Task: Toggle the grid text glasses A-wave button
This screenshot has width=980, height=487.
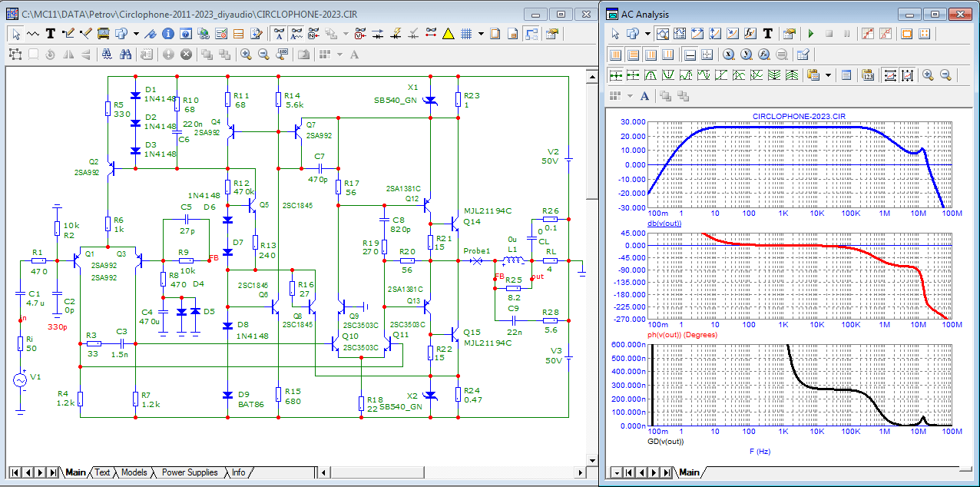Action: point(296,34)
